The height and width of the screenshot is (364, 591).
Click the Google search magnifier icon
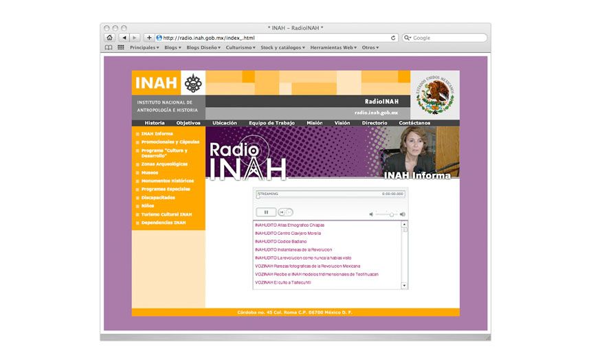[x=407, y=38]
